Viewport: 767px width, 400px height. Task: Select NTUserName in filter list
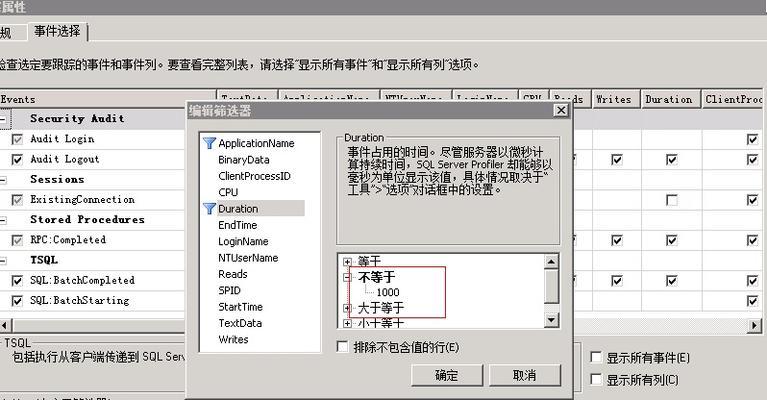click(x=248, y=258)
